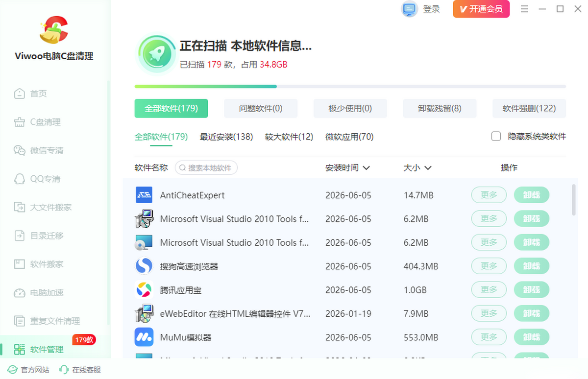Select the 搜狗高速浏览器 name text
Image resolution: width=588 pixels, height=379 pixels.
189,266
